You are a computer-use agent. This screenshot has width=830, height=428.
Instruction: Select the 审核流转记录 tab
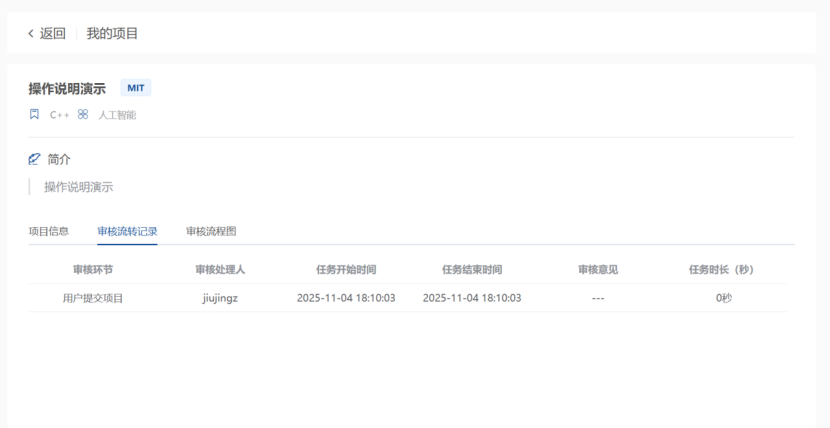click(127, 231)
